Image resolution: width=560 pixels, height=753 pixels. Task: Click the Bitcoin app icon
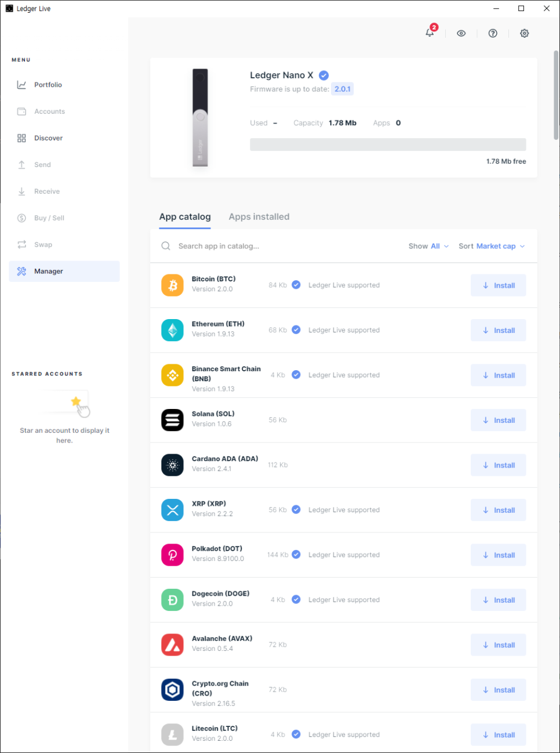pyautogui.click(x=172, y=285)
